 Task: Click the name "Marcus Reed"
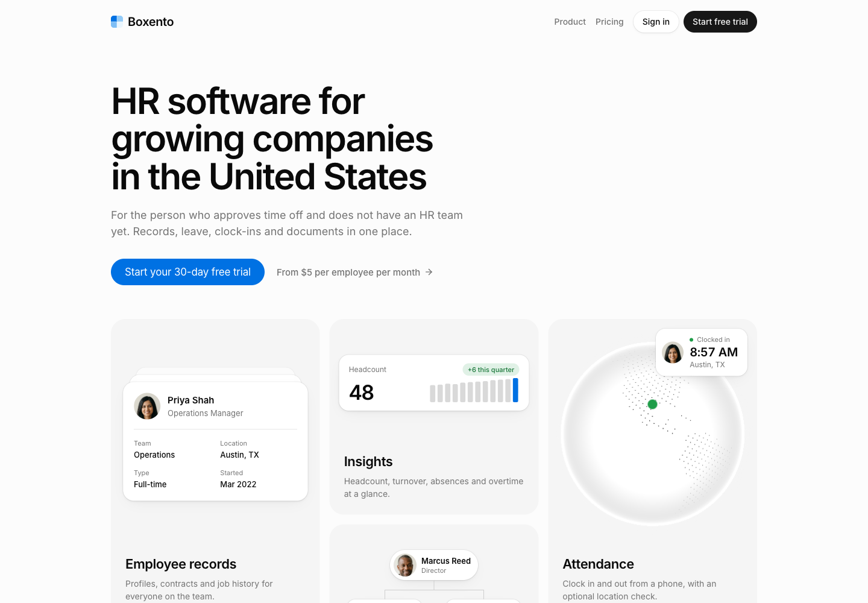pyautogui.click(x=446, y=561)
